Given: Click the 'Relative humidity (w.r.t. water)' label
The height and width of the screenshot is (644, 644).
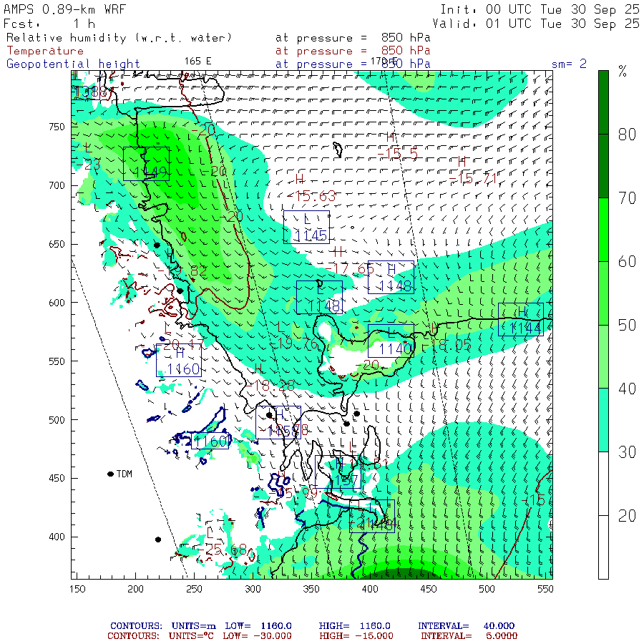Looking at the screenshot, I should pyautogui.click(x=119, y=38).
